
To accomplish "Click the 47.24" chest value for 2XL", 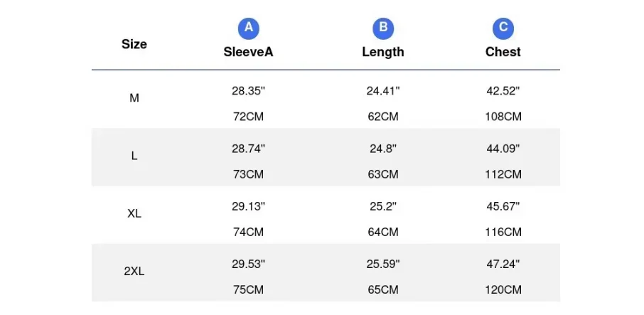I will (x=503, y=264).
